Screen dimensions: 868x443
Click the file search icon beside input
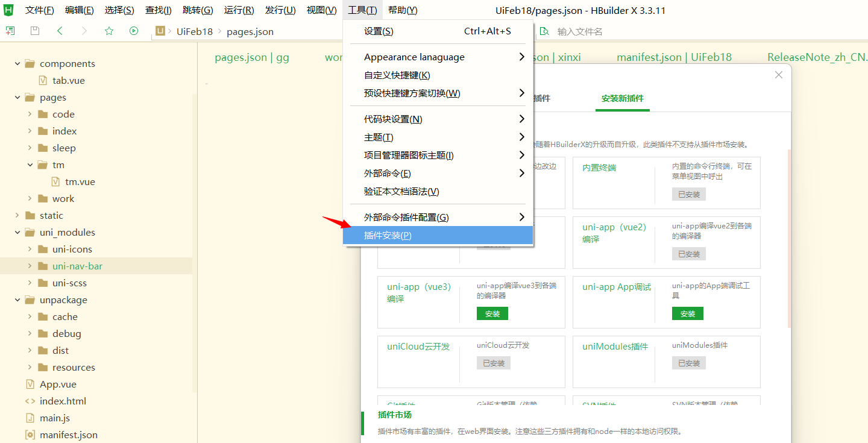click(544, 31)
